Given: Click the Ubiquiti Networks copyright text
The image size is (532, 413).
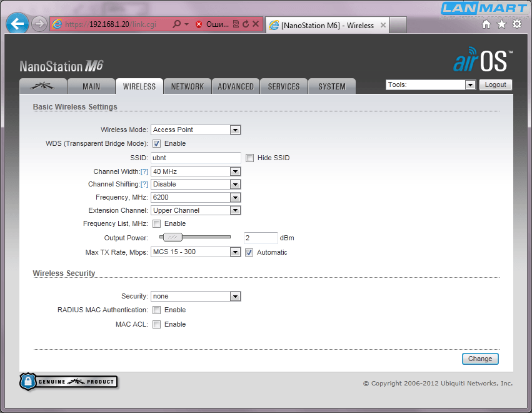Looking at the screenshot, I should click(x=438, y=384).
